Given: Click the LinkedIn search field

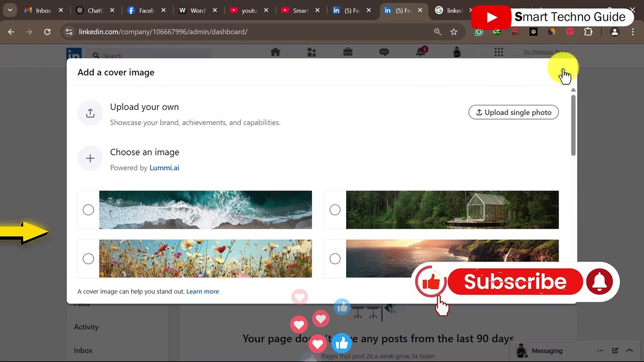Looking at the screenshot, I should [148, 56].
